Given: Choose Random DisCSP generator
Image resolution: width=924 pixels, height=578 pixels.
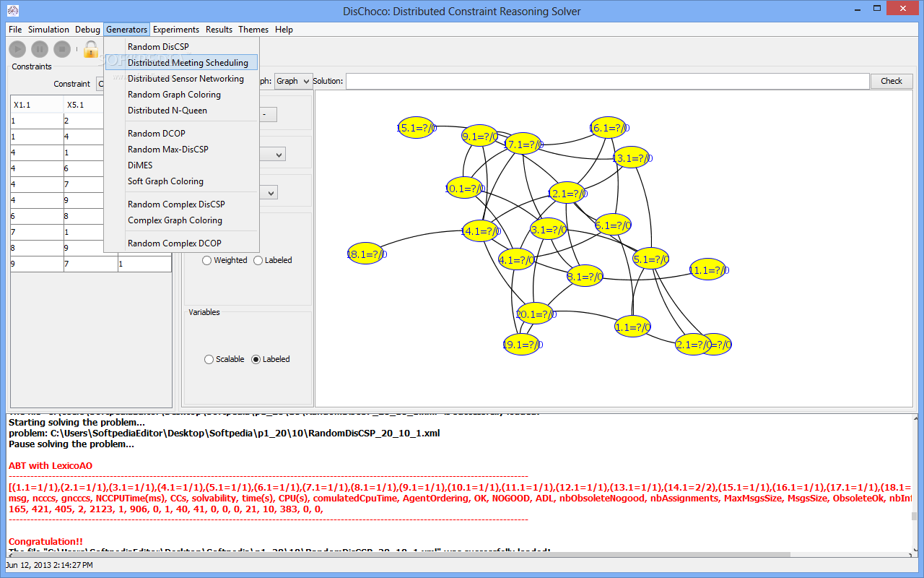Looking at the screenshot, I should (181, 47).
